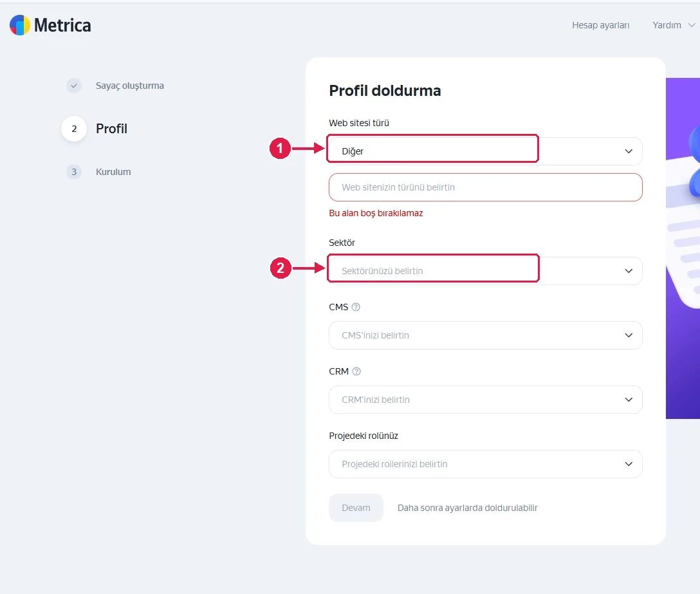
Task: Click the chevron in Projedeki rolünüz dropdown
Action: tap(629, 464)
